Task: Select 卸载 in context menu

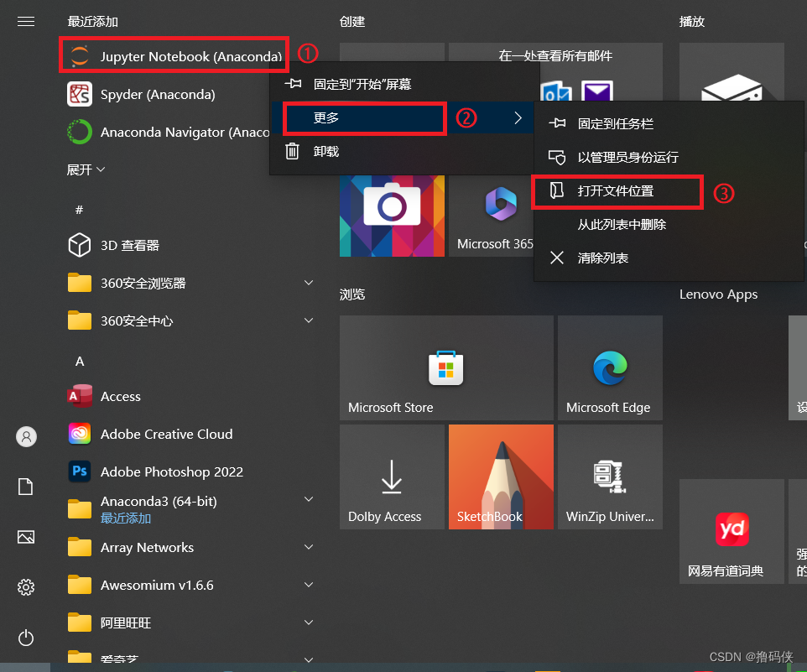Action: point(402,151)
